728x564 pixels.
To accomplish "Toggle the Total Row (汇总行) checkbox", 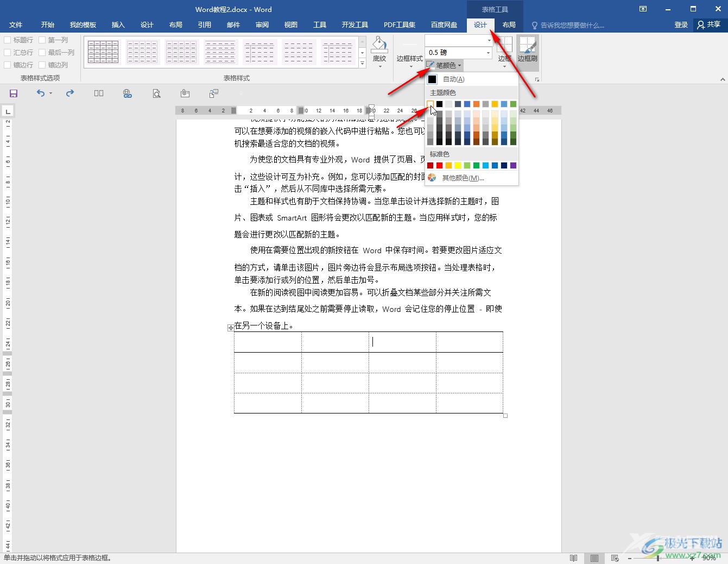I will (x=8, y=53).
